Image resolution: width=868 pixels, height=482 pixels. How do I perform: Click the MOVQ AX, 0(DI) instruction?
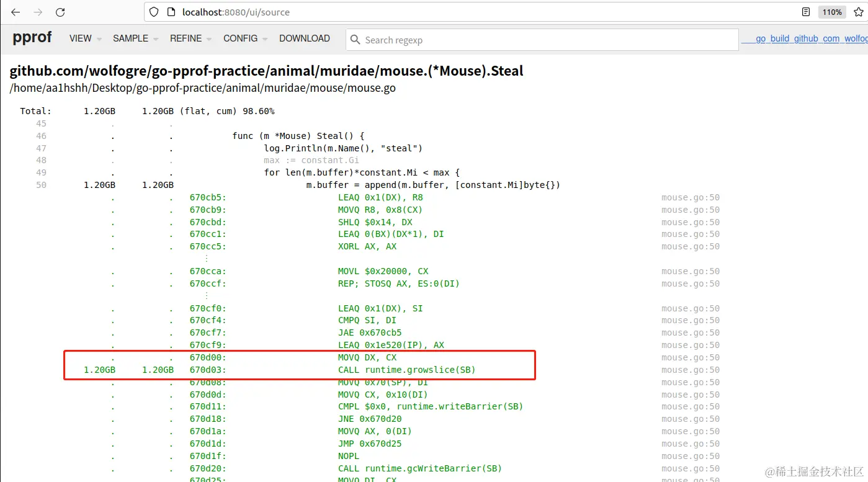375,431
